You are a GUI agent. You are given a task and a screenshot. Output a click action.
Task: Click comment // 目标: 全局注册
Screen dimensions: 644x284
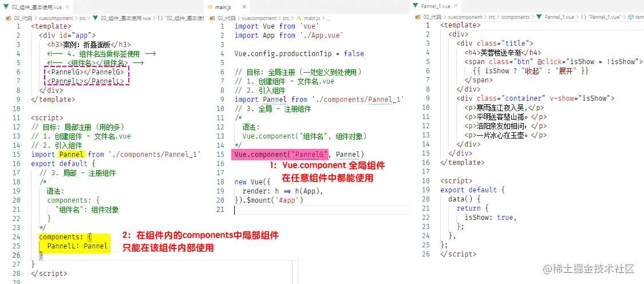pos(300,72)
